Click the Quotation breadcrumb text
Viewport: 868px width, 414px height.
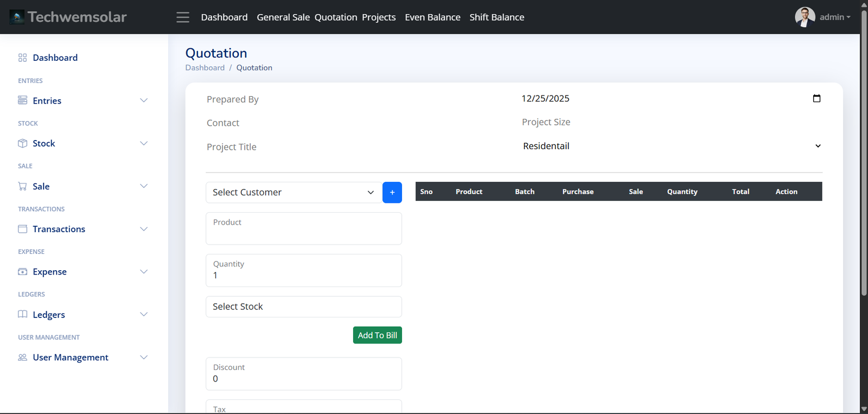pos(254,68)
